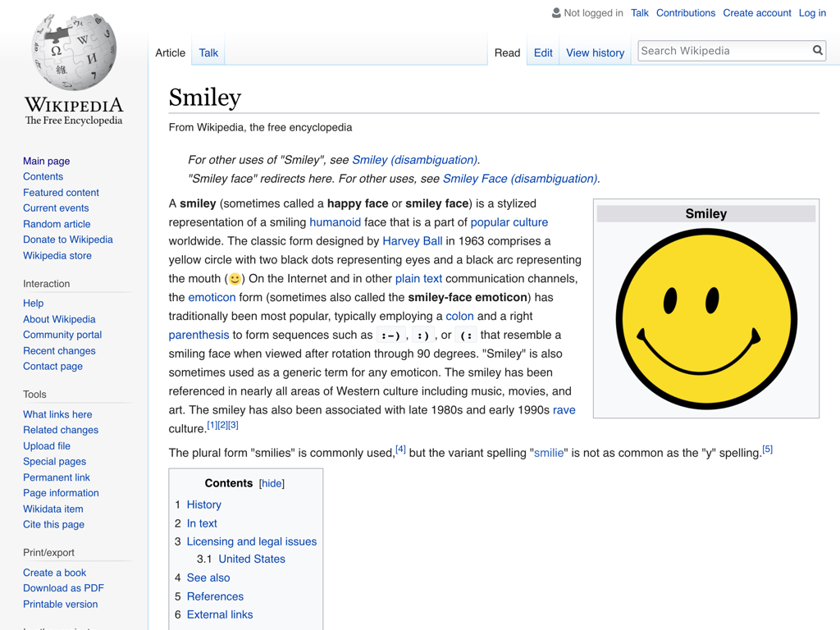840x630 pixels.
Task: Go to Main page
Action: pyautogui.click(x=46, y=161)
